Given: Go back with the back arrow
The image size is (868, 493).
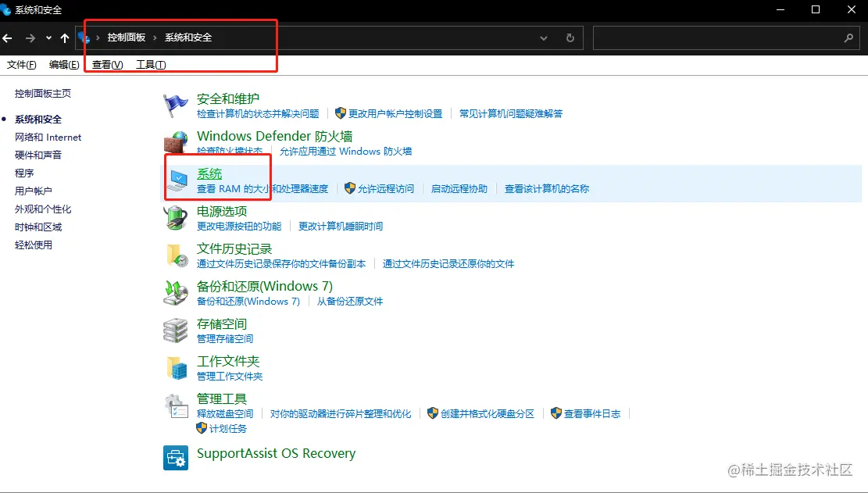Looking at the screenshot, I should tap(8, 38).
